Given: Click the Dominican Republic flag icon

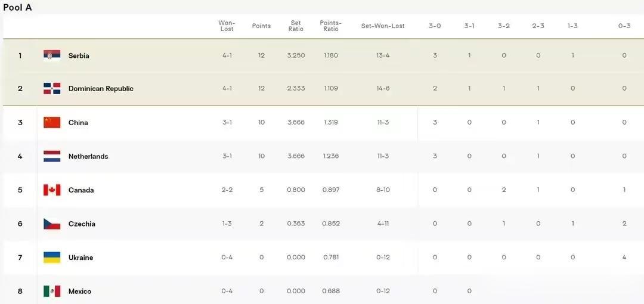Looking at the screenshot, I should (x=52, y=88).
